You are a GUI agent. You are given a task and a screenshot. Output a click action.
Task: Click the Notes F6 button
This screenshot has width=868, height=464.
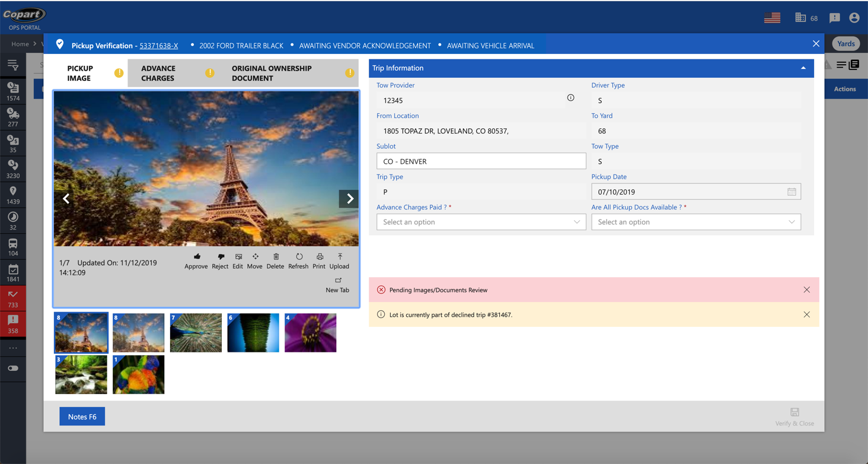82,417
